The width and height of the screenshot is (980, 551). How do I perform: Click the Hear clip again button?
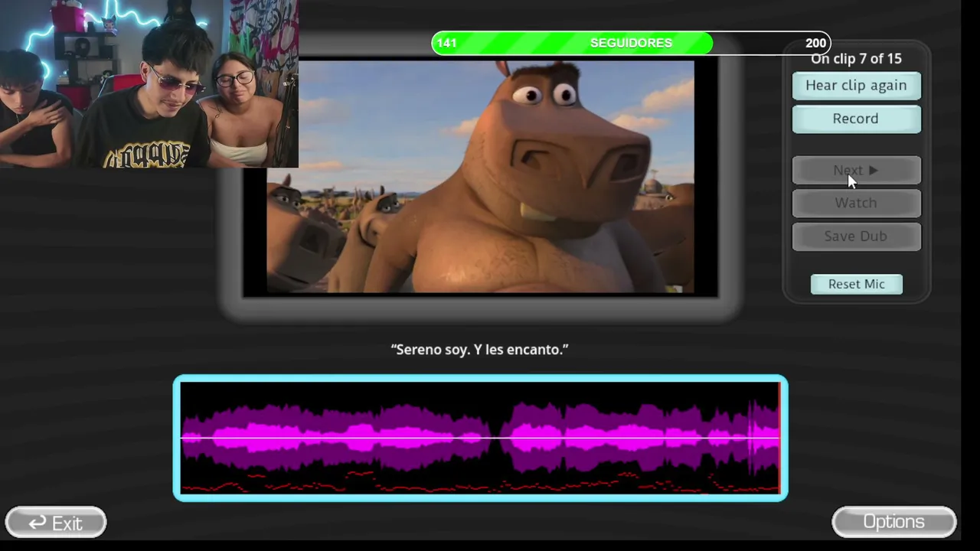(856, 86)
